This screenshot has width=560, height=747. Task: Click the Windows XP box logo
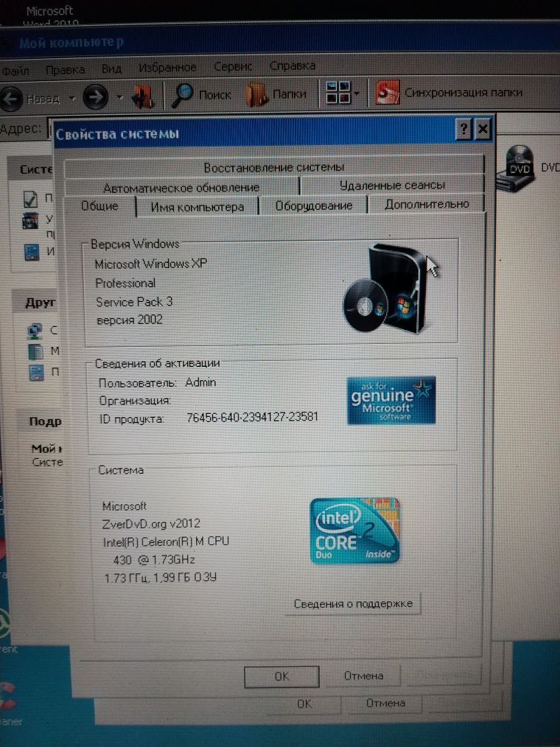[x=385, y=289]
